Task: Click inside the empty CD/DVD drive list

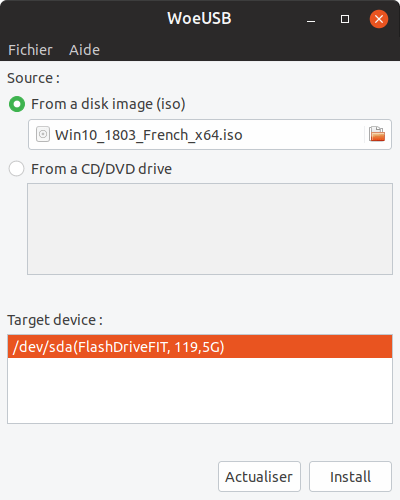Action: (210, 229)
